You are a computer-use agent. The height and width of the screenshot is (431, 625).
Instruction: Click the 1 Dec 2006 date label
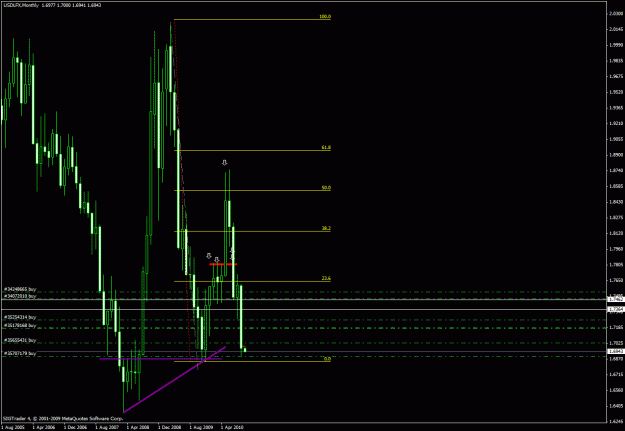(75, 427)
